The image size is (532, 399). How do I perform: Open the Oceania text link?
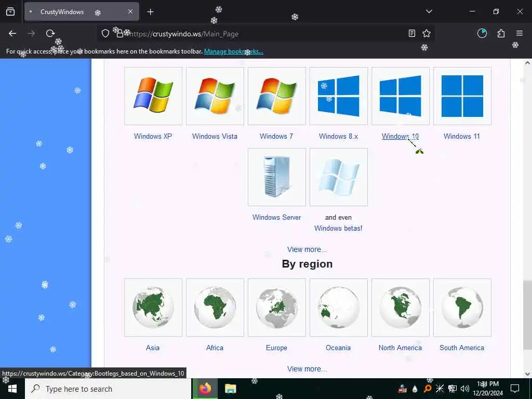tap(338, 348)
